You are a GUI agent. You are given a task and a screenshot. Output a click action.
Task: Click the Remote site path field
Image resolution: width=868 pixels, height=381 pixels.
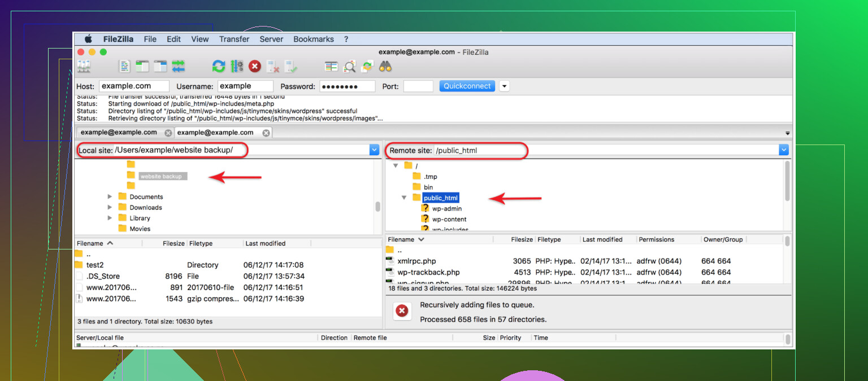coord(606,150)
